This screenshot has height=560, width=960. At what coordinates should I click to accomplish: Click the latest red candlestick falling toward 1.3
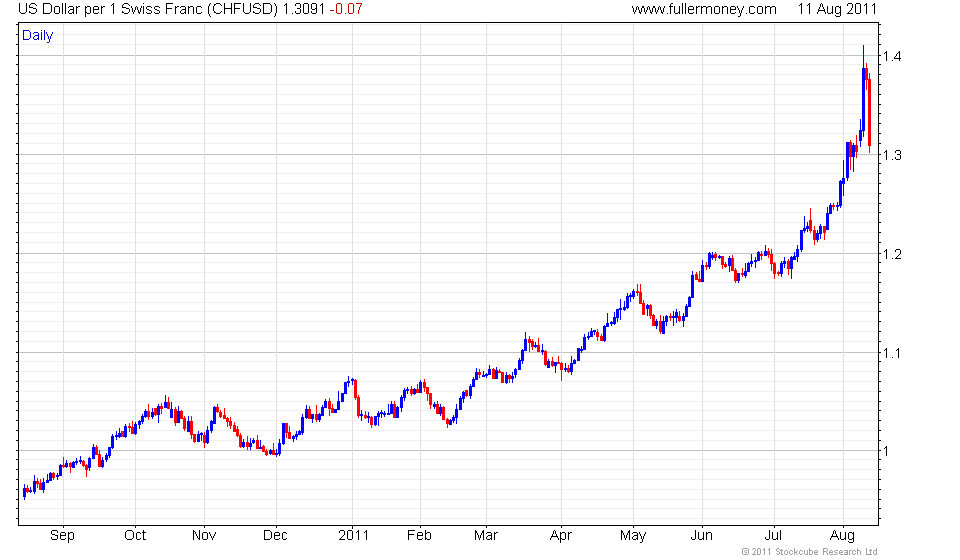(x=869, y=113)
